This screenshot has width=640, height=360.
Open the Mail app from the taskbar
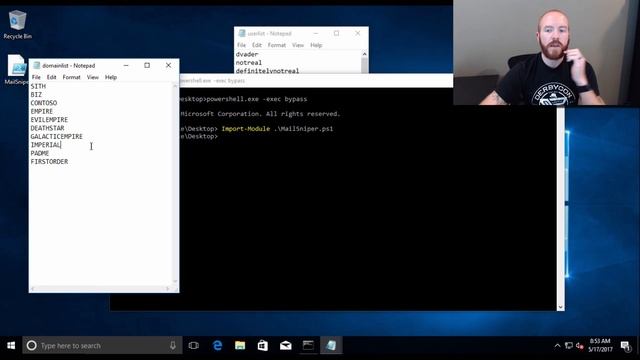pos(286,346)
